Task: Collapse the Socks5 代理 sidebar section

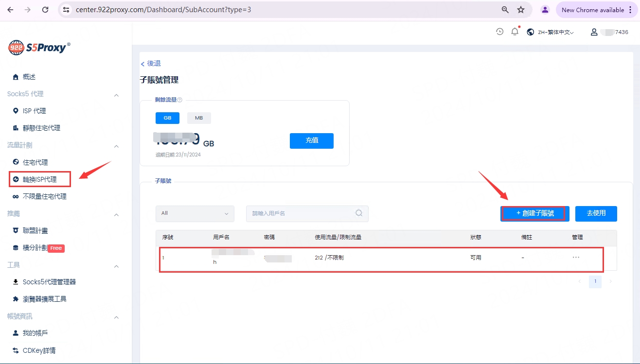Action: click(x=116, y=95)
